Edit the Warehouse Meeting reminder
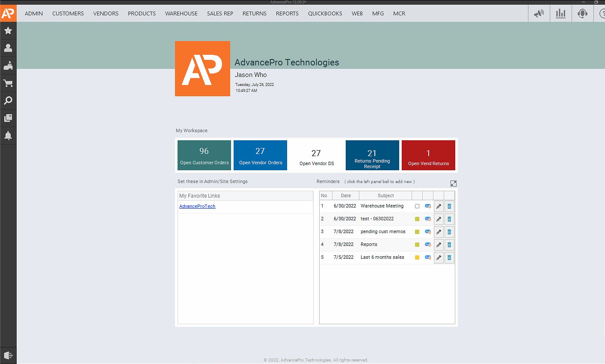 (439, 206)
